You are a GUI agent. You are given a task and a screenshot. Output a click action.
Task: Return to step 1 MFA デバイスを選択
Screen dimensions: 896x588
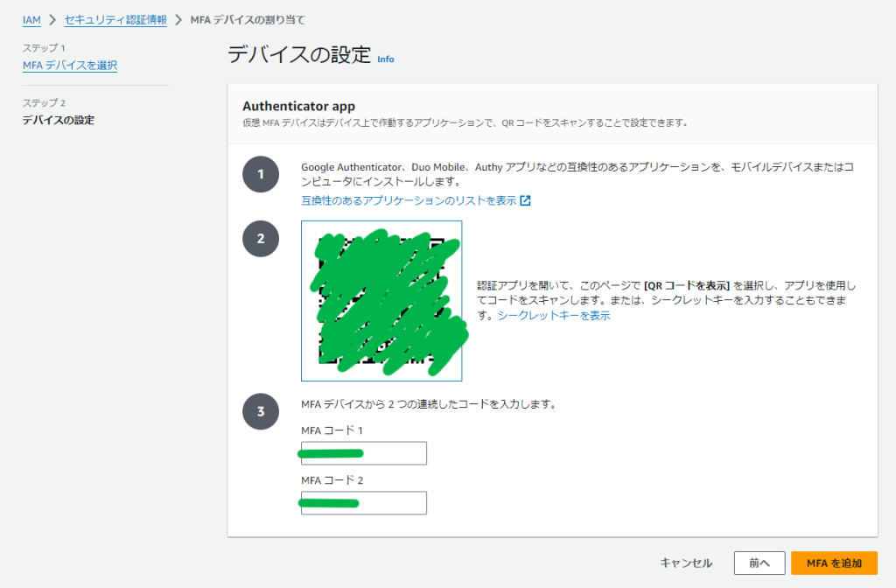[x=69, y=66]
